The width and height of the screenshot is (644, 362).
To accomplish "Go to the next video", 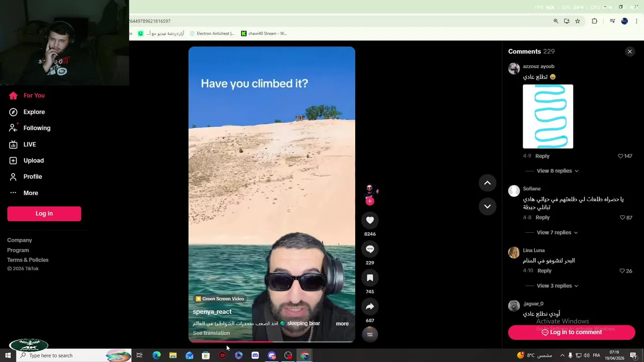I will (487, 206).
